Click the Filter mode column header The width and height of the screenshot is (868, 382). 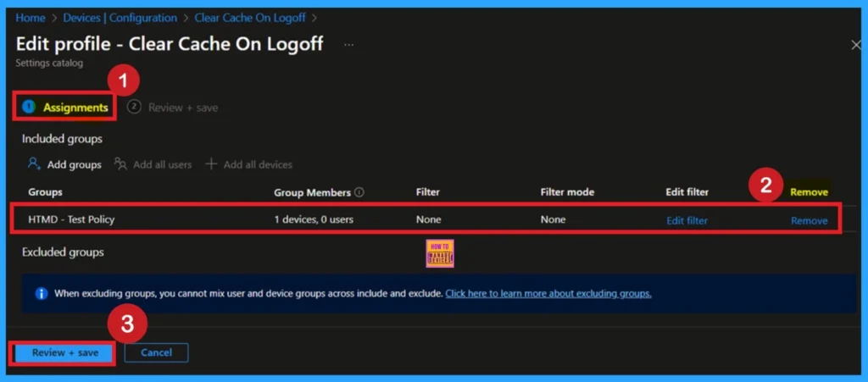click(x=569, y=192)
